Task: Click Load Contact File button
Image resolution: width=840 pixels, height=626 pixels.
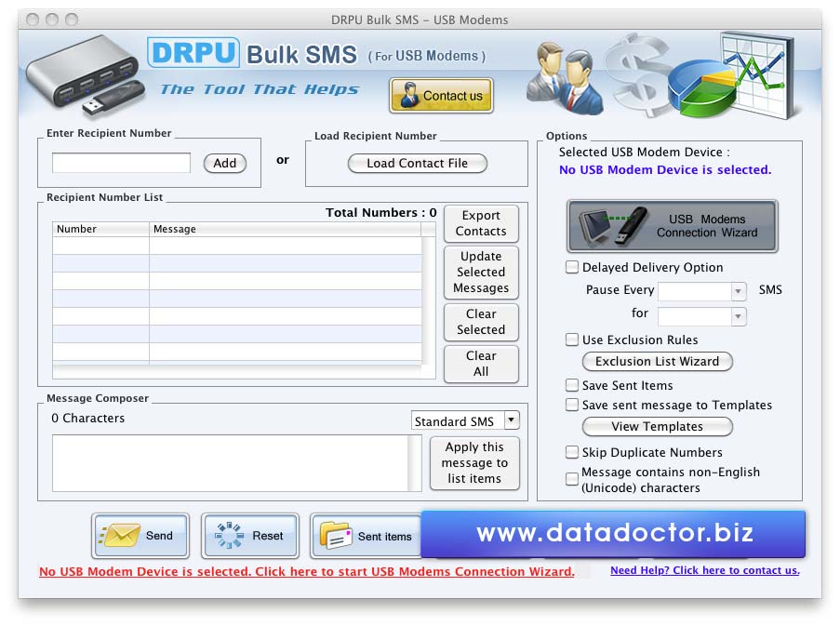Action: pos(418,163)
